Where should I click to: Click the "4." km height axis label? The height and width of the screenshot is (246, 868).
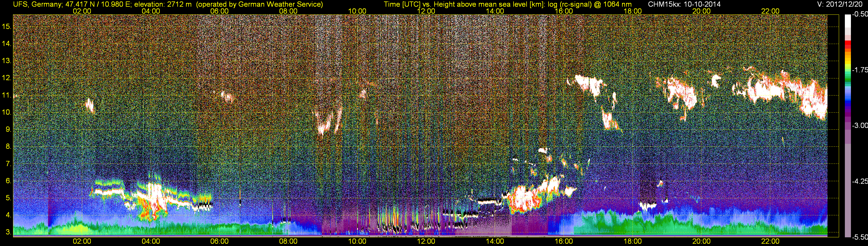[x=8, y=215]
